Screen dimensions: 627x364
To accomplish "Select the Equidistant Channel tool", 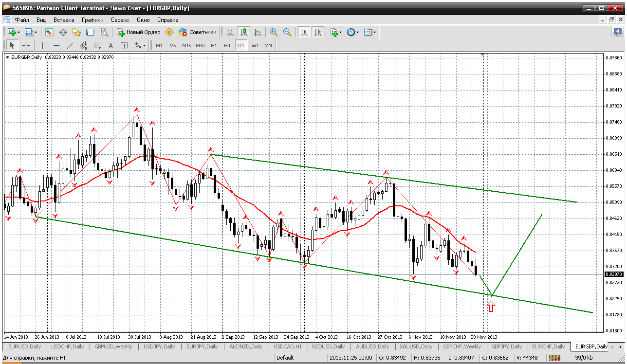I will 84,45.
